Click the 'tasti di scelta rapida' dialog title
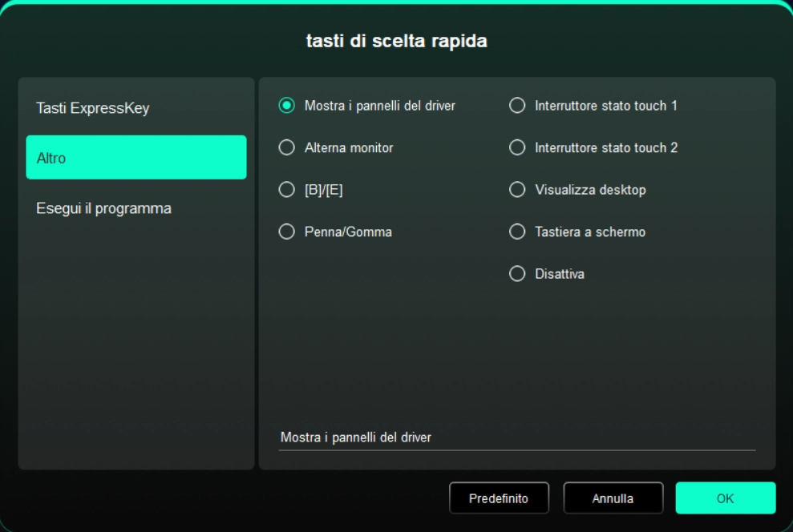The height and width of the screenshot is (532, 793). 396,41
